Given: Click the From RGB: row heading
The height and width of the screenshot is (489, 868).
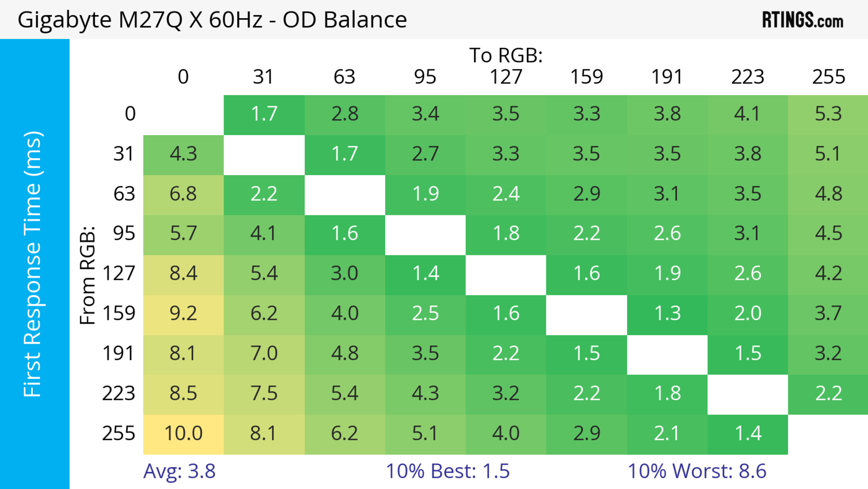Looking at the screenshot, I should 88,275.
